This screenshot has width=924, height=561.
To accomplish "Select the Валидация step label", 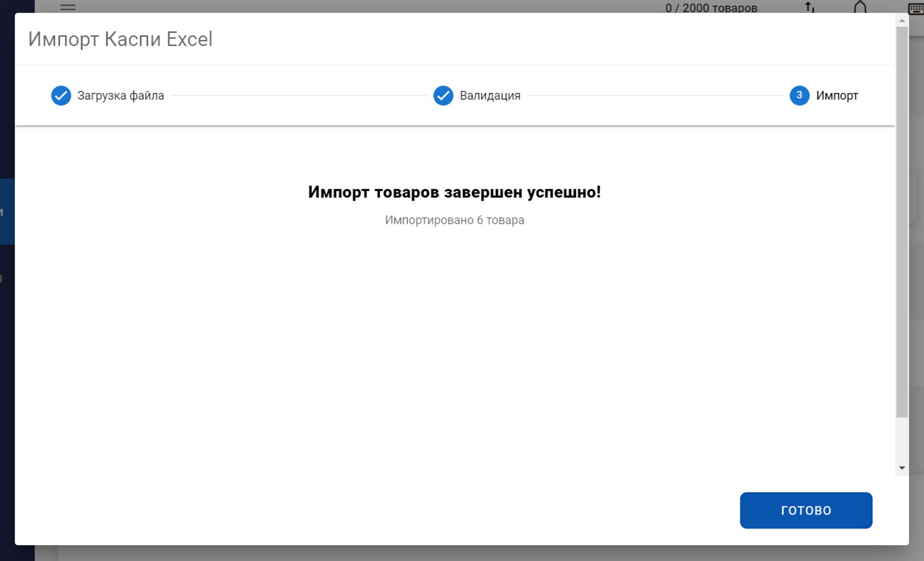I will pyautogui.click(x=490, y=96).
